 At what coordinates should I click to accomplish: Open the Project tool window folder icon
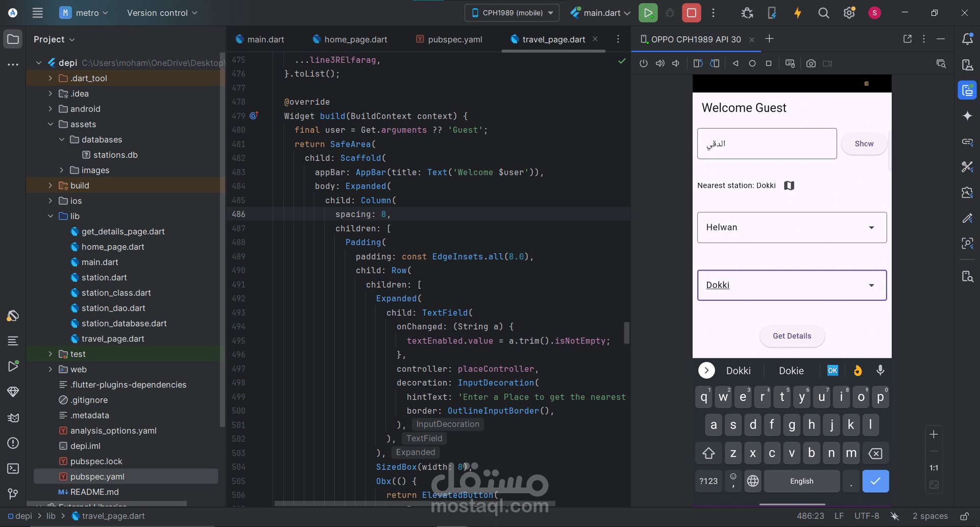pyautogui.click(x=13, y=39)
